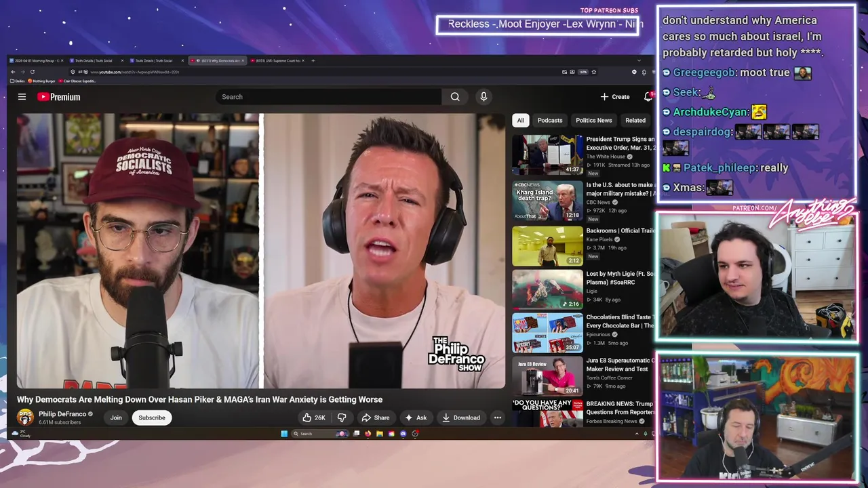Click Tom's Coffee Corner channel name
Viewport: 868px width, 488px height.
pyautogui.click(x=610, y=378)
